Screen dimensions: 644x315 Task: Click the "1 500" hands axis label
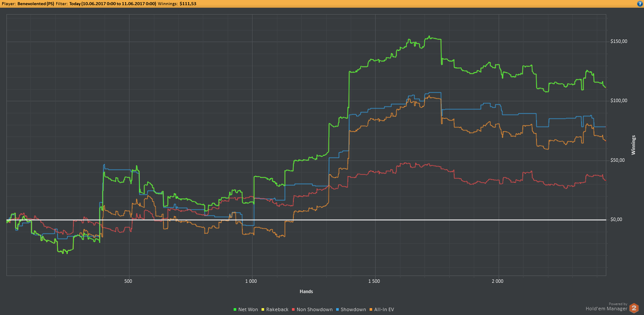point(374,282)
